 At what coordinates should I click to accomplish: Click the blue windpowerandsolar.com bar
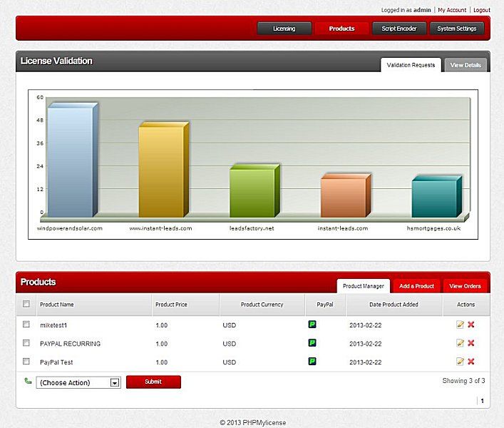72,160
